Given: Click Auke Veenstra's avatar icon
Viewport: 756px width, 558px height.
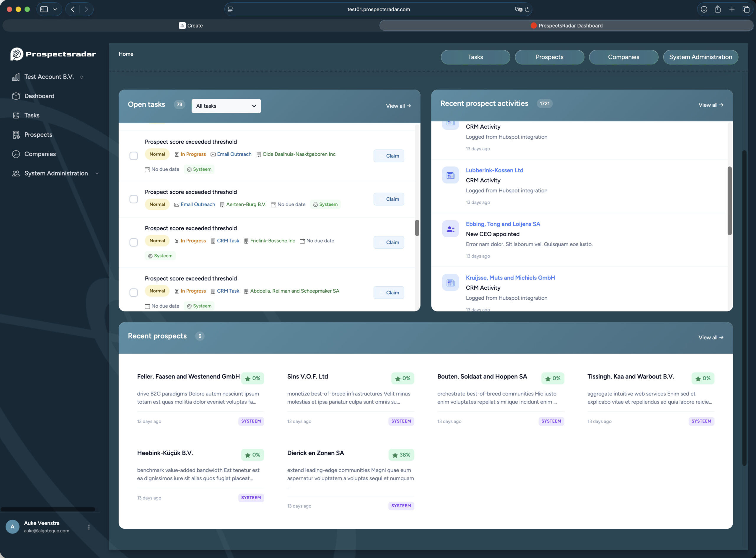Looking at the screenshot, I should 12,527.
